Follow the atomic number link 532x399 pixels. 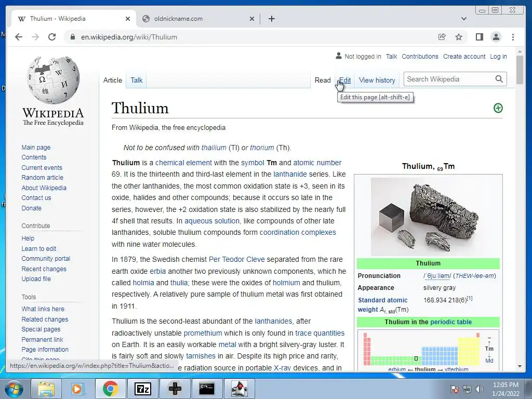pos(317,163)
